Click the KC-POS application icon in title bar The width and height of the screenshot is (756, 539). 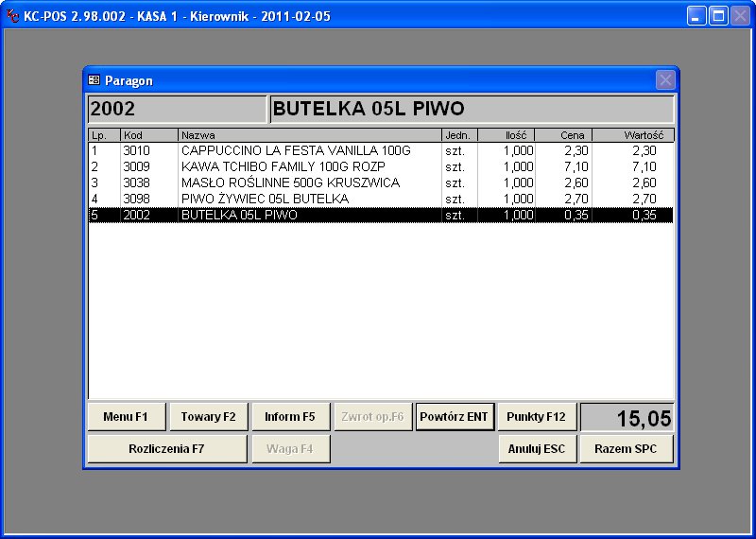click(x=12, y=16)
